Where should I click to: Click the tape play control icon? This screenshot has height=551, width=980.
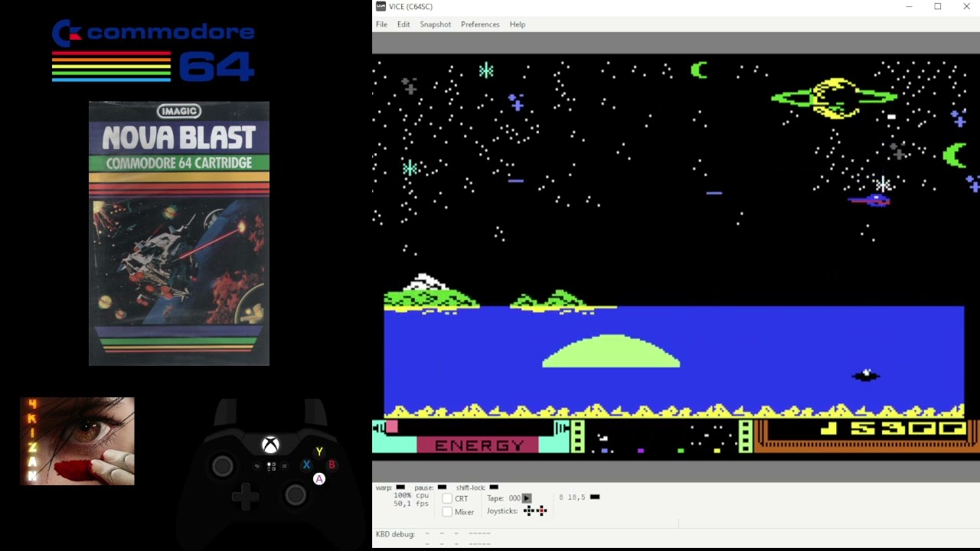pyautogui.click(x=527, y=498)
